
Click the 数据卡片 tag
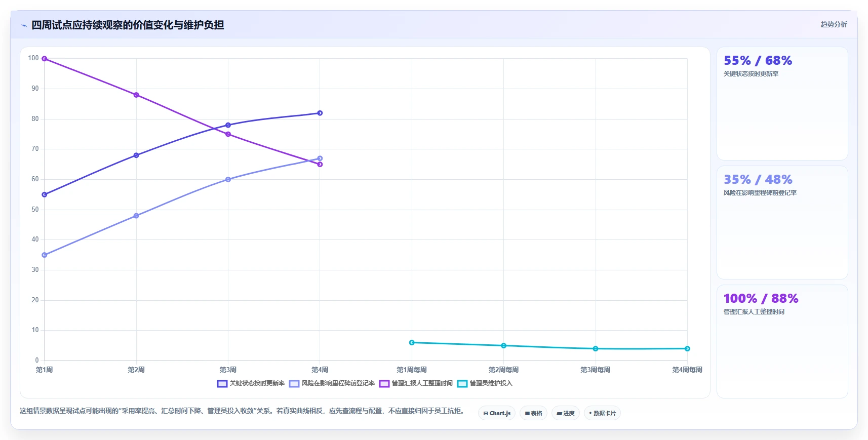pos(602,413)
